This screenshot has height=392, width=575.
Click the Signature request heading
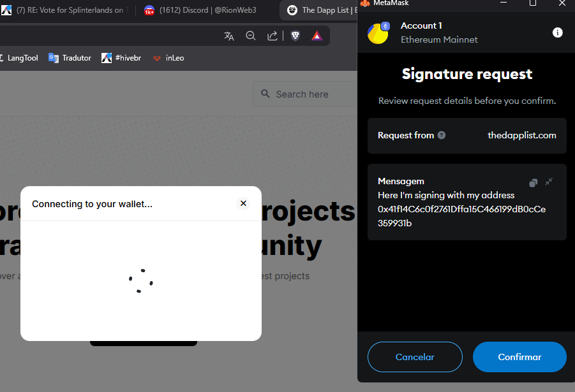click(x=467, y=74)
